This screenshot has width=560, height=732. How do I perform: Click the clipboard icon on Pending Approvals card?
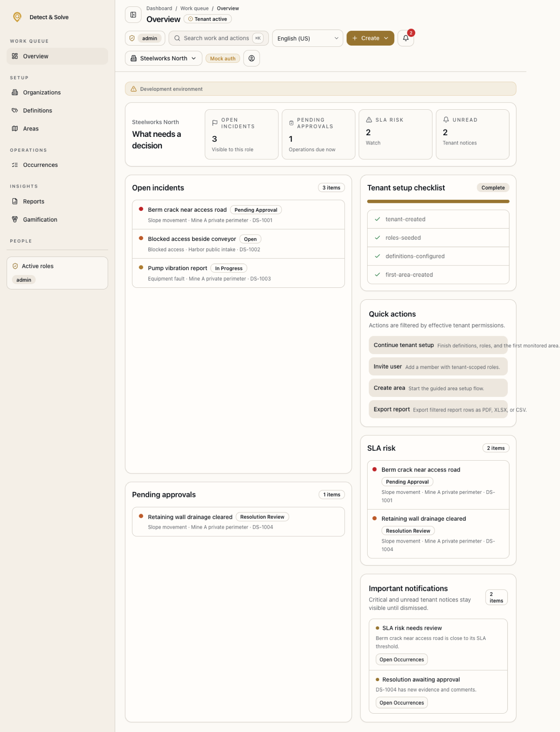[291, 123]
